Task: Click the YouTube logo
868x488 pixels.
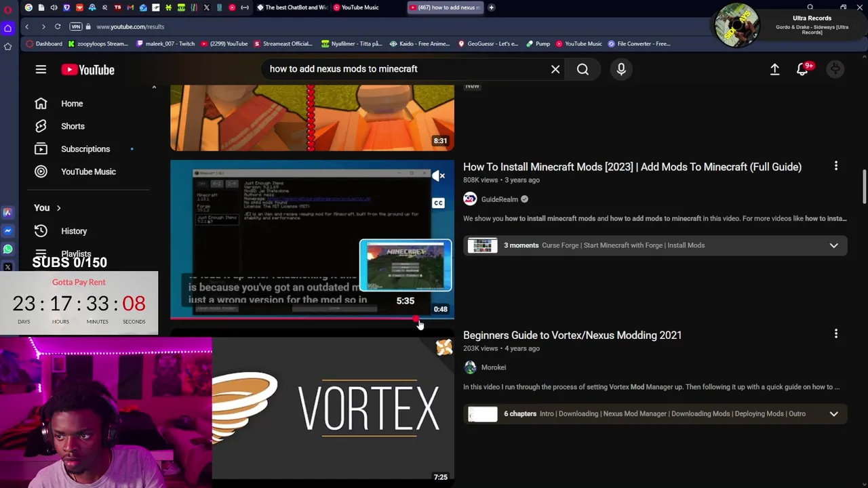Action: pos(87,69)
